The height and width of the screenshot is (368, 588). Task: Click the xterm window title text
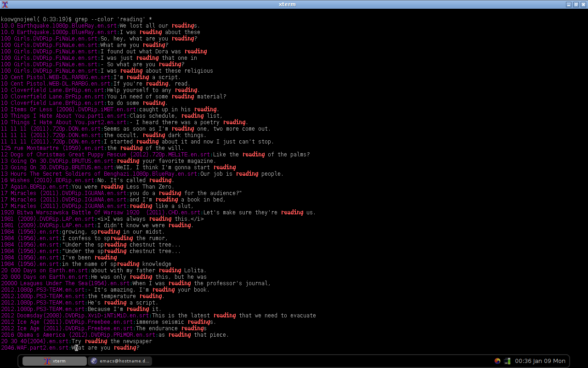[287, 4]
